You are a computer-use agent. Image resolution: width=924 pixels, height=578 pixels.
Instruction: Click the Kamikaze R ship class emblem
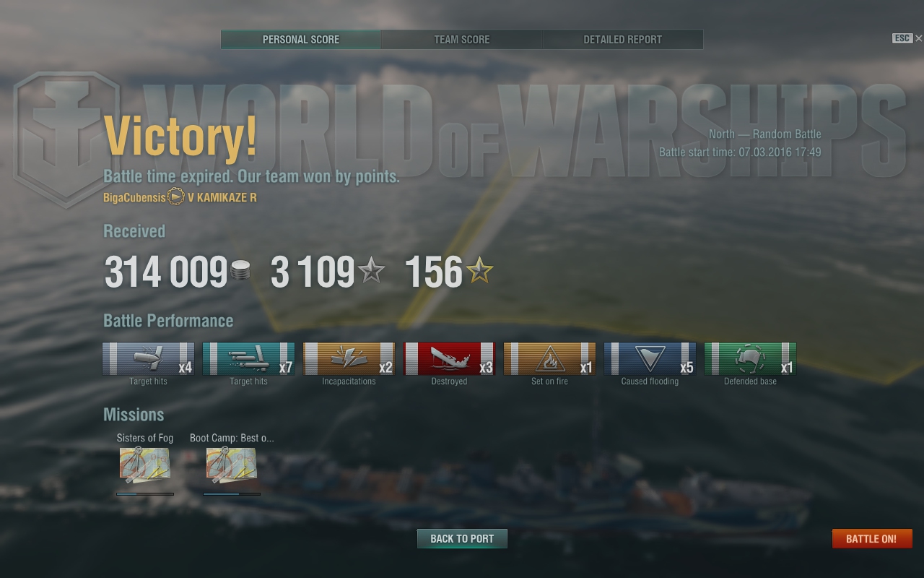click(176, 197)
